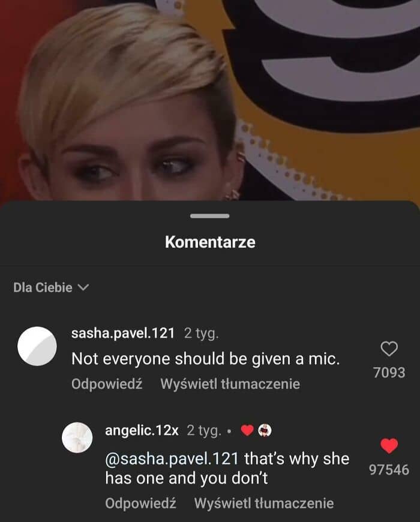Grab the comment sheet drag handle
The image size is (420, 522).
tap(210, 216)
